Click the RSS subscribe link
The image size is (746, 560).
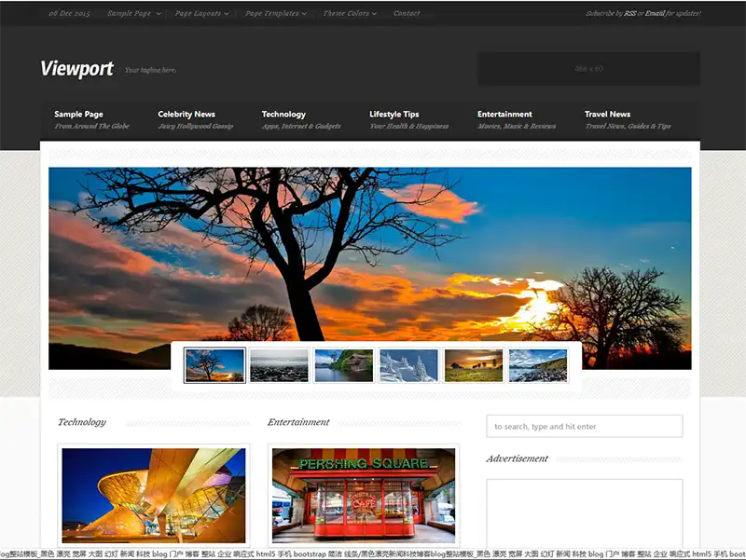click(x=629, y=13)
